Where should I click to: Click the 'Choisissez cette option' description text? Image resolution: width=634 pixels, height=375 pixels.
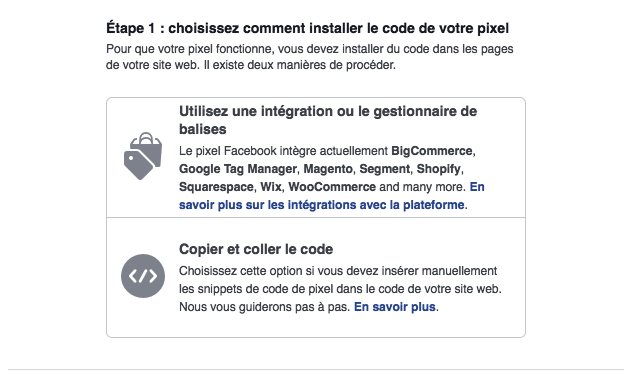[x=340, y=280]
